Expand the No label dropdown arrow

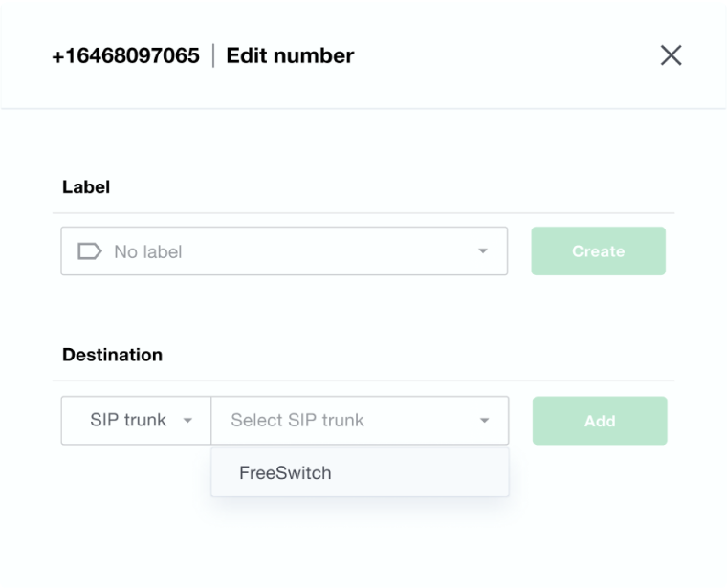483,251
